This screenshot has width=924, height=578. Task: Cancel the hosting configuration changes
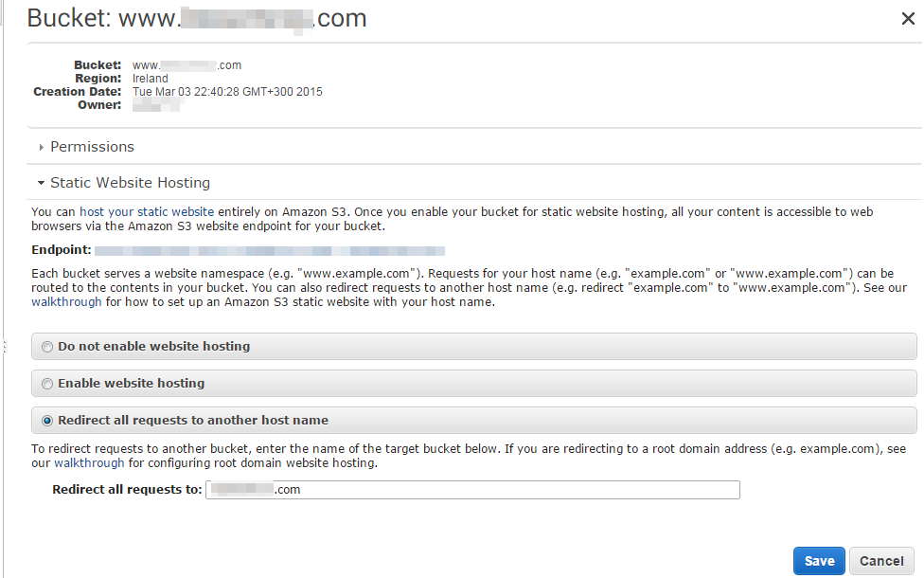coord(881,561)
